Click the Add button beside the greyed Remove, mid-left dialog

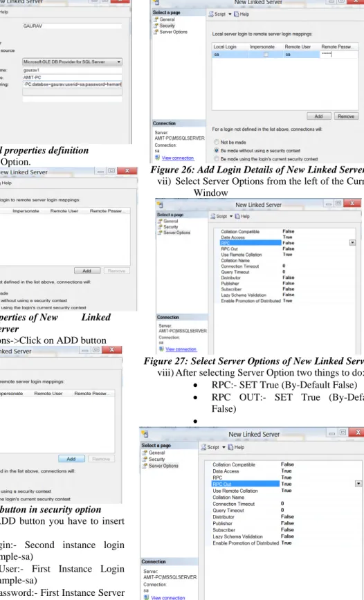click(87, 271)
